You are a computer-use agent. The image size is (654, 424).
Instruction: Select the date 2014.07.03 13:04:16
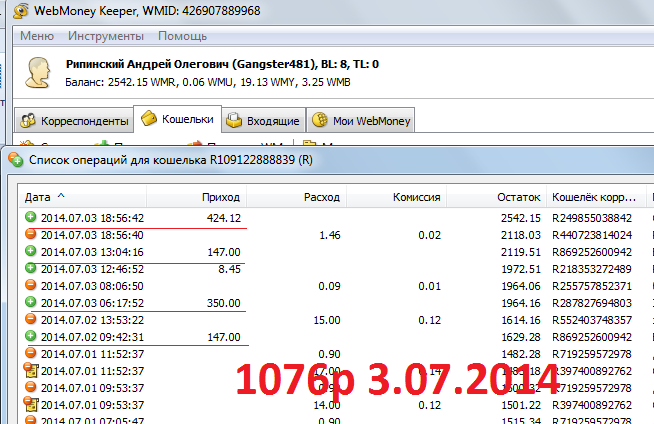92,252
